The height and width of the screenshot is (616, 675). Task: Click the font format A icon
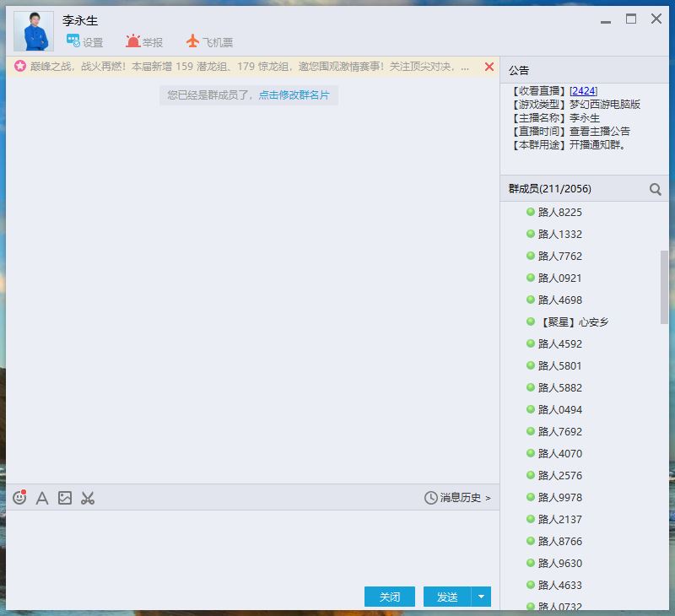click(42, 498)
